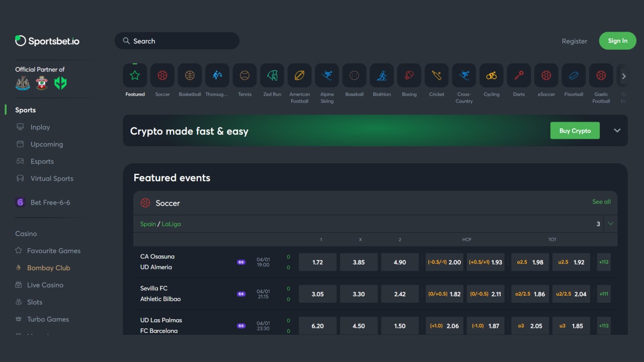Screen dimensions: 644x362
Task: Open Sports in the sidebar
Action: point(25,110)
